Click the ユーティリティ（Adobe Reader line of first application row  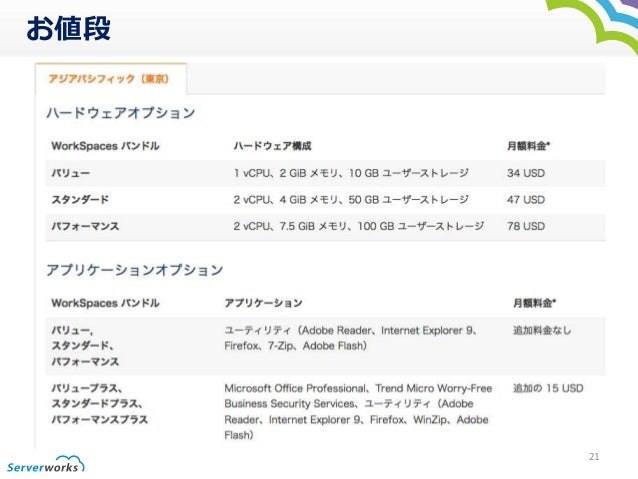tap(351, 330)
